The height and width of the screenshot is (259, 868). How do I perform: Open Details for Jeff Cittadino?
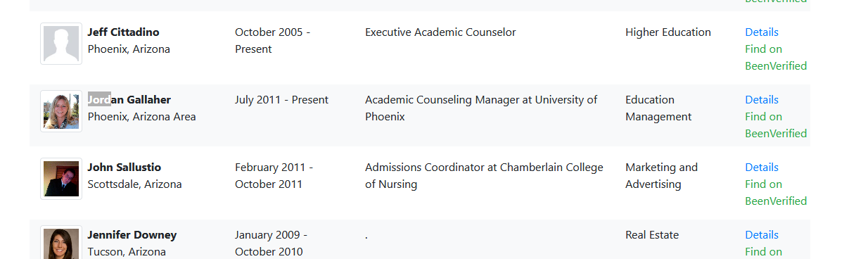(762, 32)
